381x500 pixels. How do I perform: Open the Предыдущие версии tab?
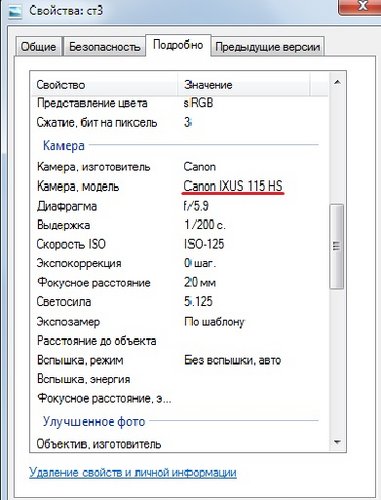tap(267, 47)
